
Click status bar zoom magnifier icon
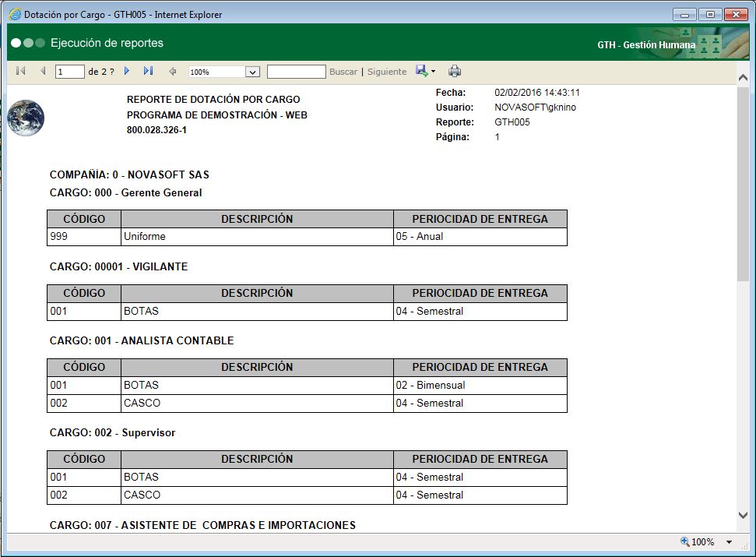(x=684, y=541)
